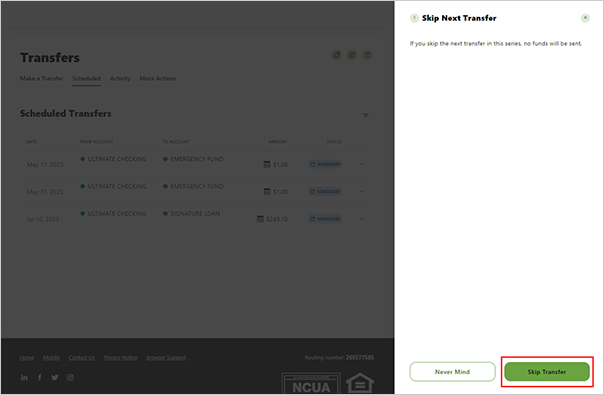Open the May 17, 2023 transfer date link

[45, 165]
